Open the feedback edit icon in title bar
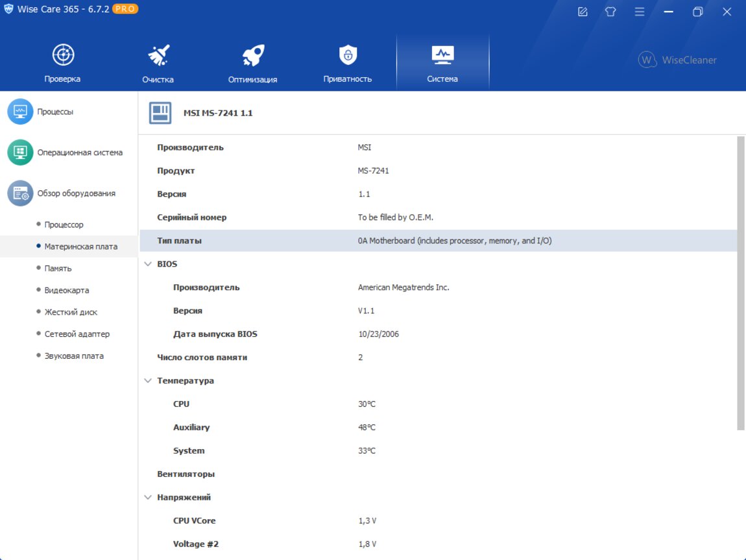The height and width of the screenshot is (560, 746). [583, 12]
